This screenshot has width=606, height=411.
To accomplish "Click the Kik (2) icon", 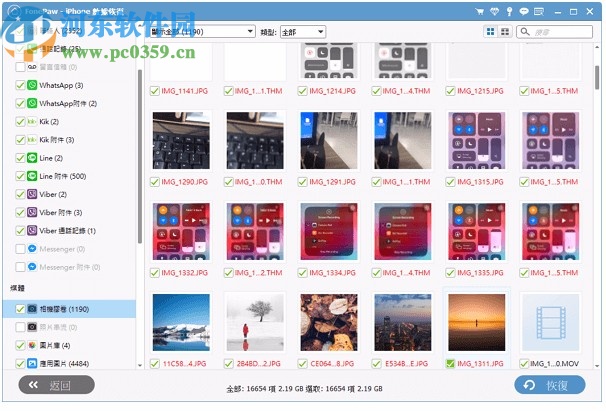I will [x=32, y=121].
